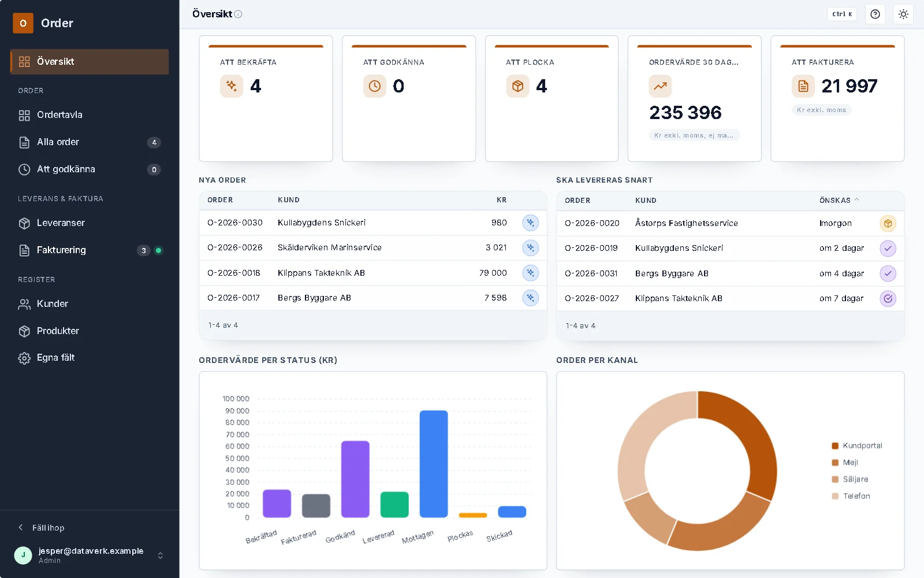Click the Säljare legend entry
Screen dimensions: 924x578
(850, 479)
